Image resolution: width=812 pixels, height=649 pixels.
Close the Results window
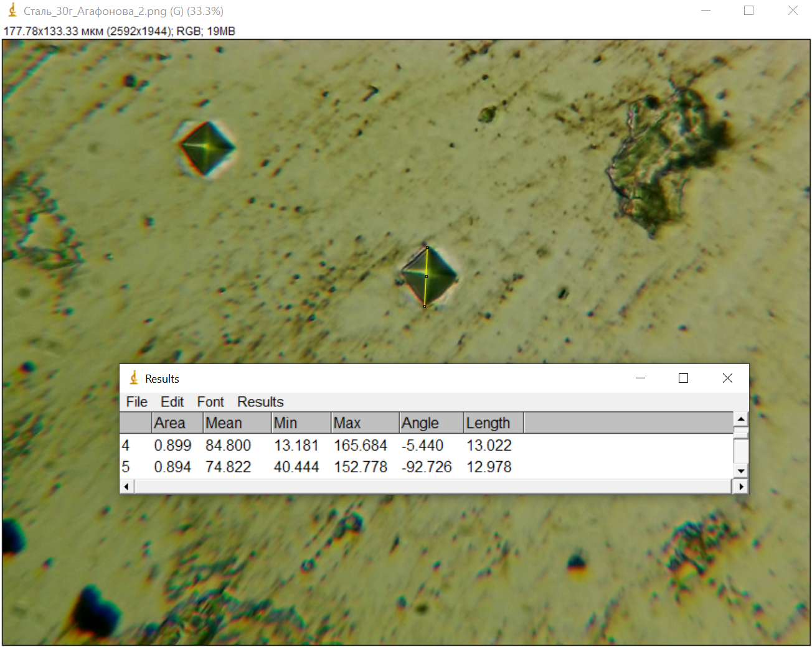click(727, 378)
